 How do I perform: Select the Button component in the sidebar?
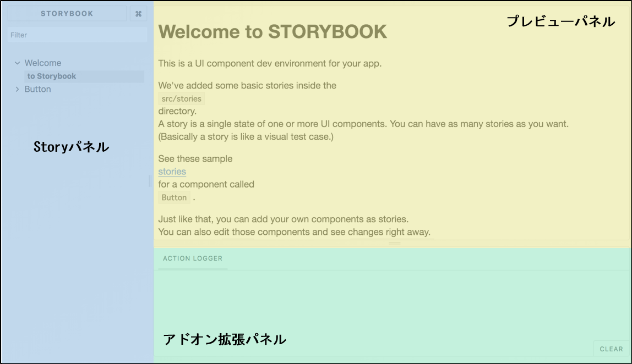point(37,89)
